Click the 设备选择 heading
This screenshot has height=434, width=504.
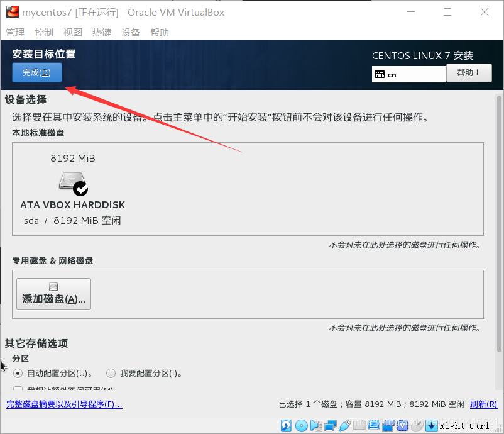click(26, 99)
